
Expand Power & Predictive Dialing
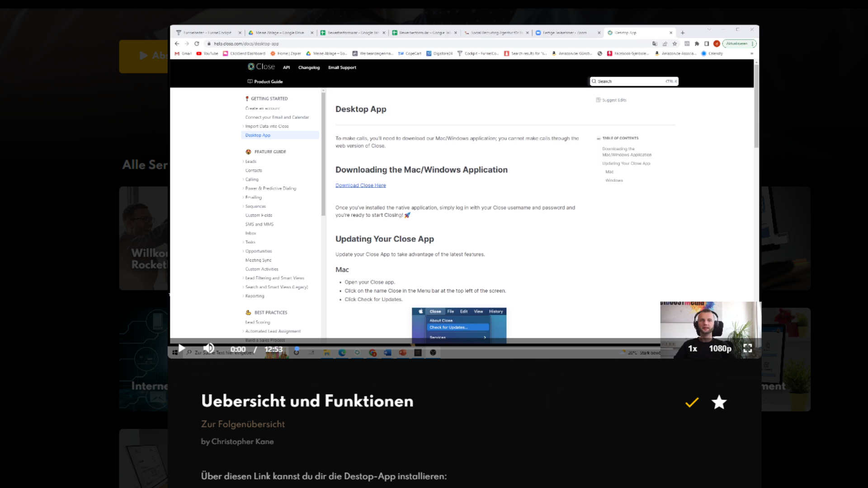pyautogui.click(x=270, y=188)
